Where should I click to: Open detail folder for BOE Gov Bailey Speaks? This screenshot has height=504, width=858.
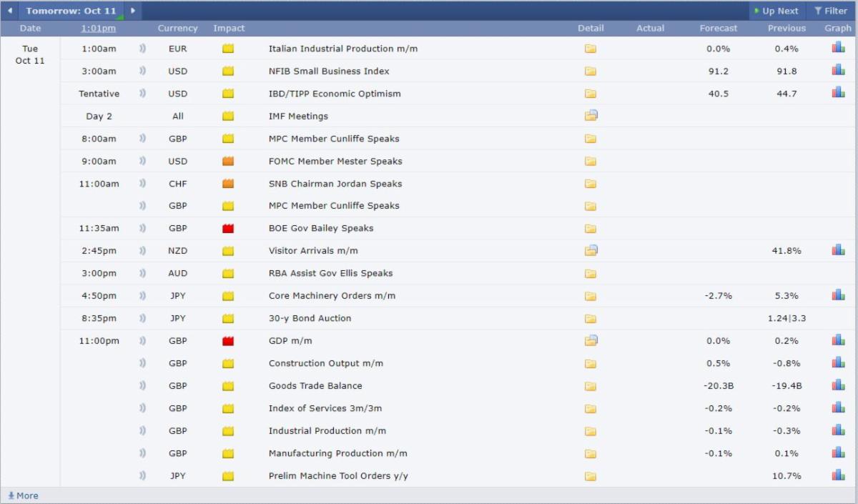(590, 229)
